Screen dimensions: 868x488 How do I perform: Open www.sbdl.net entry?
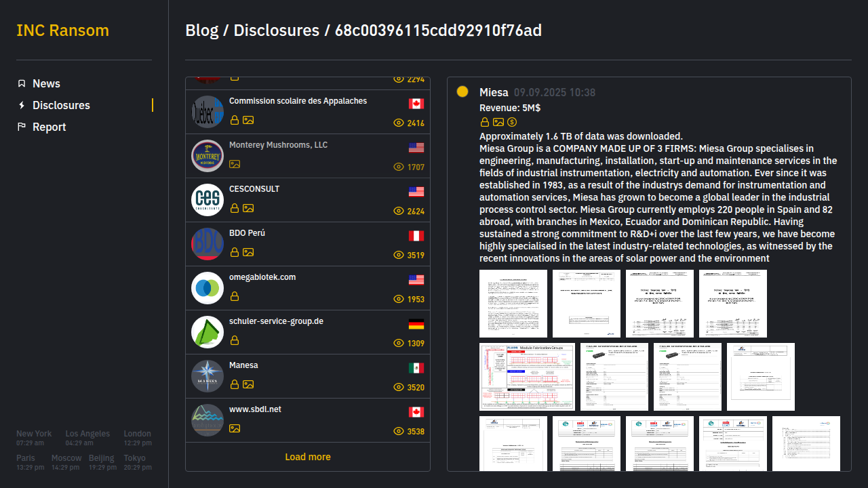tap(308, 420)
